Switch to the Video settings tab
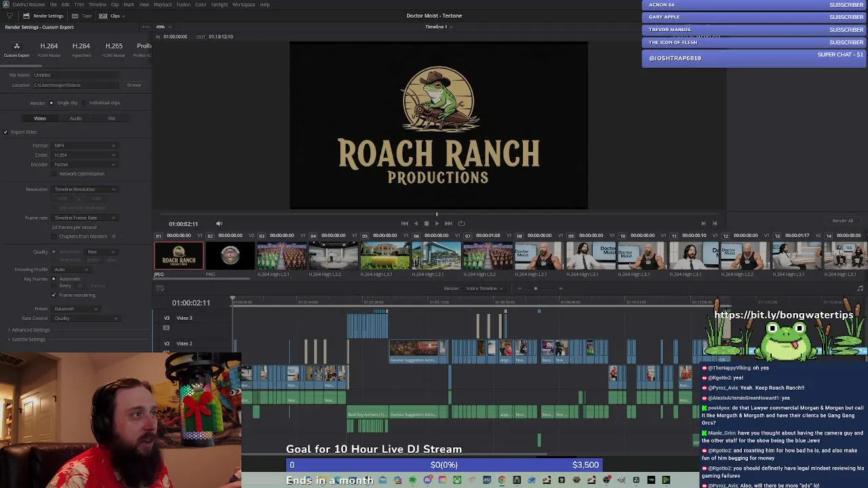868x488 pixels. tap(40, 119)
